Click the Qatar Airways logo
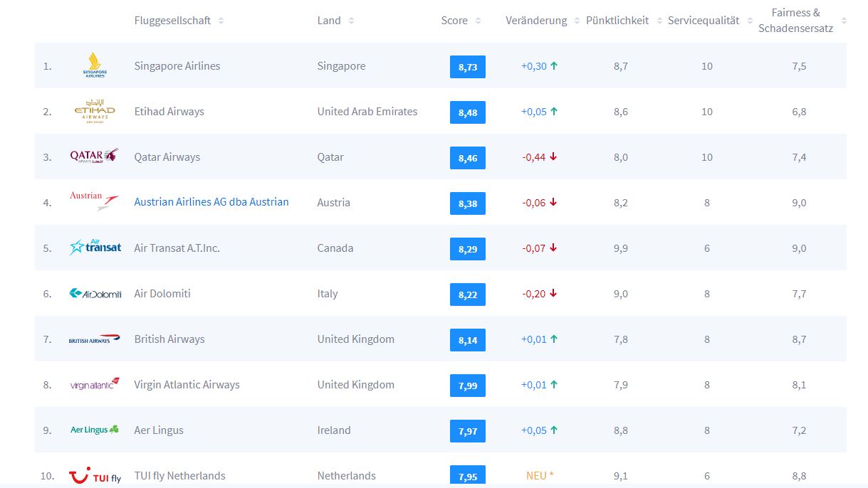Image resolution: width=868 pixels, height=488 pixels. [x=94, y=157]
